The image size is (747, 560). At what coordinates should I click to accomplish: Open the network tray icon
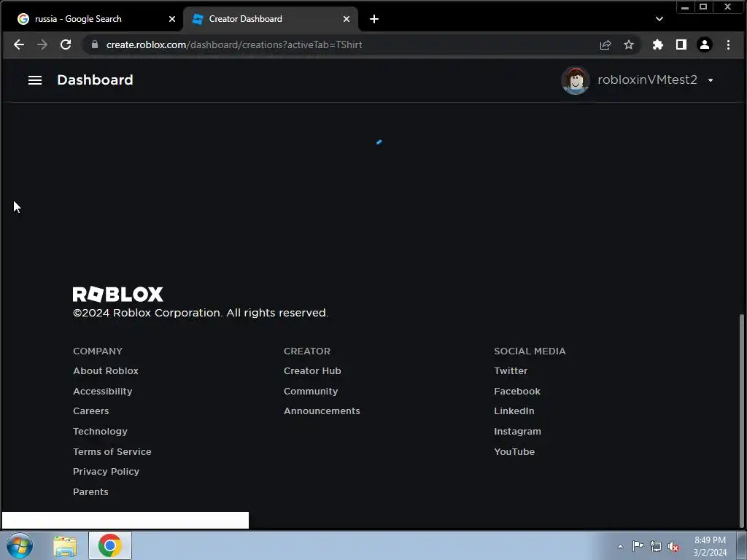click(x=656, y=547)
